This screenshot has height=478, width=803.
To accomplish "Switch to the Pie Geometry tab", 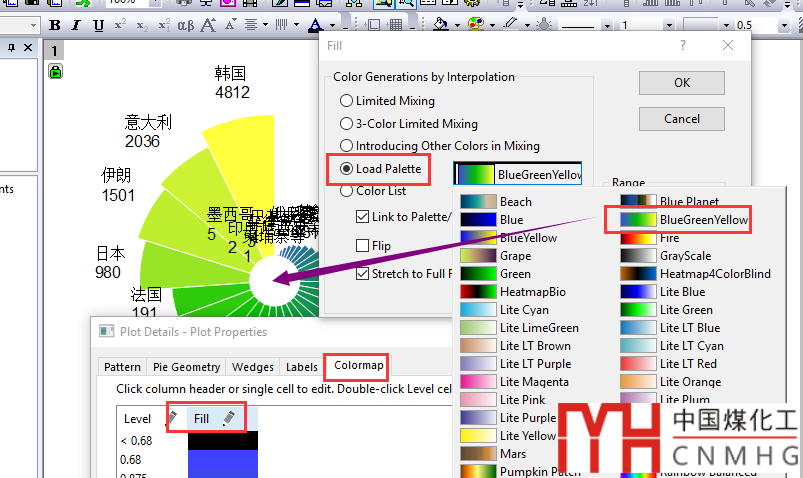I will click(186, 367).
